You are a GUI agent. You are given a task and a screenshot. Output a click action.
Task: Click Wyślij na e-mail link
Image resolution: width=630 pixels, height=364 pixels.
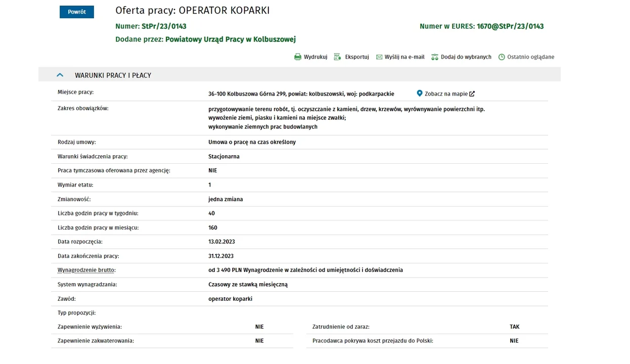coord(404,57)
